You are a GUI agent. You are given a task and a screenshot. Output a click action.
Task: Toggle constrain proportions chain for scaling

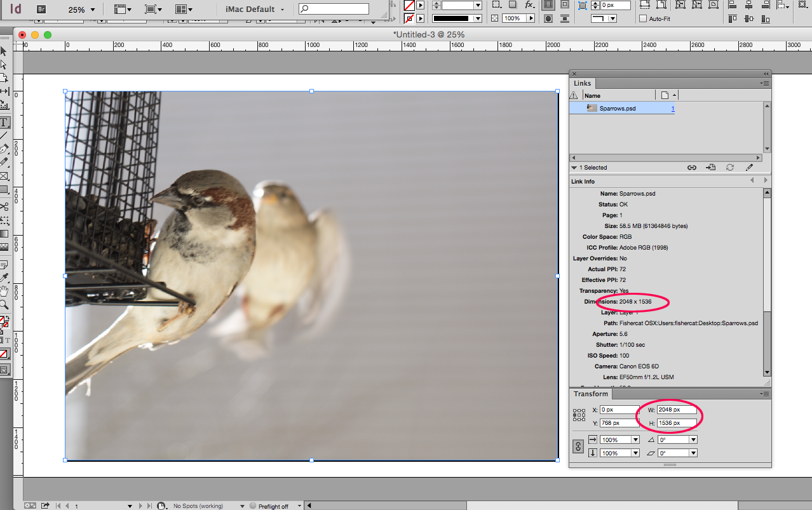tap(578, 446)
